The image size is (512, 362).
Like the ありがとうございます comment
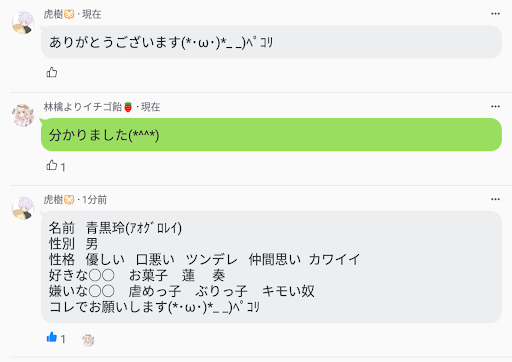pos(52,72)
